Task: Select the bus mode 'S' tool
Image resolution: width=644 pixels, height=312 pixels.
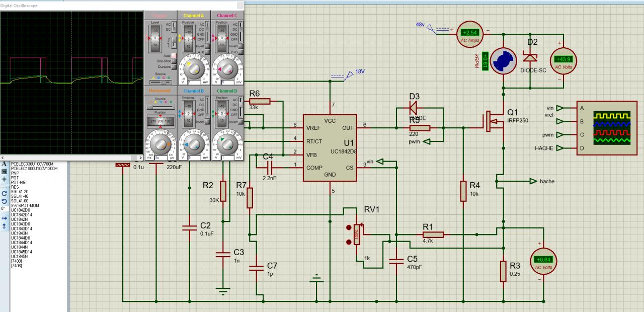Action: point(4,172)
